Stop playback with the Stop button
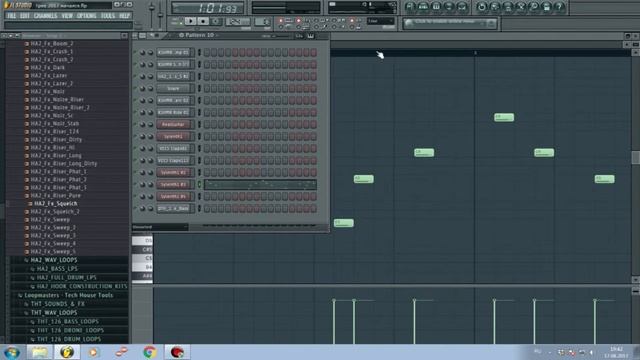 [x=203, y=21]
